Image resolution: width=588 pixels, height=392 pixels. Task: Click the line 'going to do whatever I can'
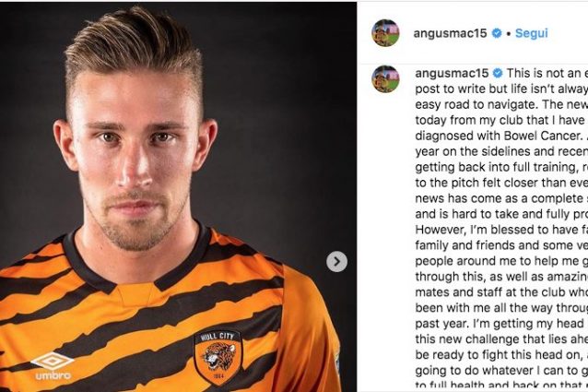501,371
